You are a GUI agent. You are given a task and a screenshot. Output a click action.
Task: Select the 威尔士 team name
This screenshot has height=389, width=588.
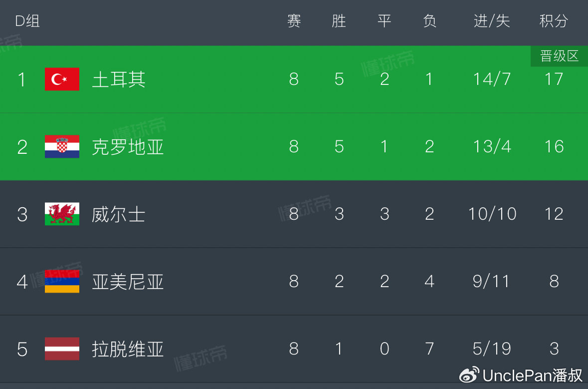tap(119, 214)
